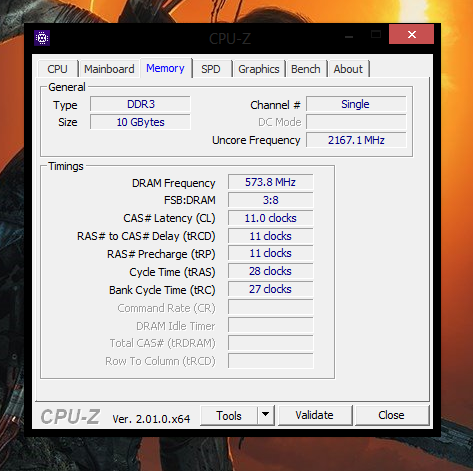Screen dimensions: 473x471
Task: Click the Bank Cycle Time (tRC) label
Action: click(162, 290)
